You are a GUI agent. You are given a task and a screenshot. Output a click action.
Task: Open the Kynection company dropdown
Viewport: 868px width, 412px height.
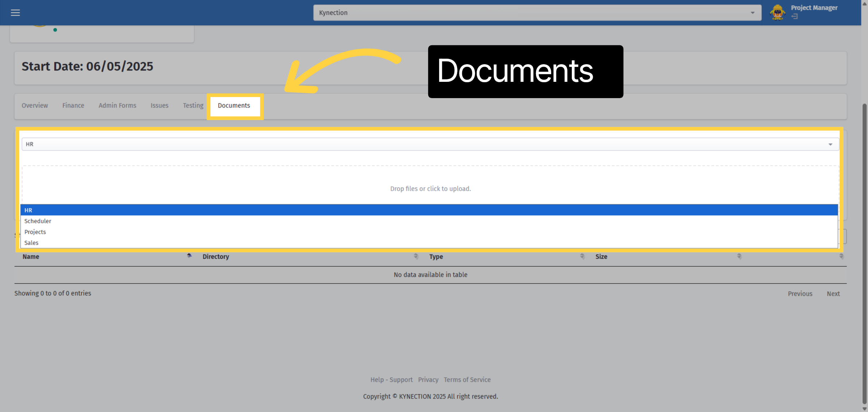537,13
